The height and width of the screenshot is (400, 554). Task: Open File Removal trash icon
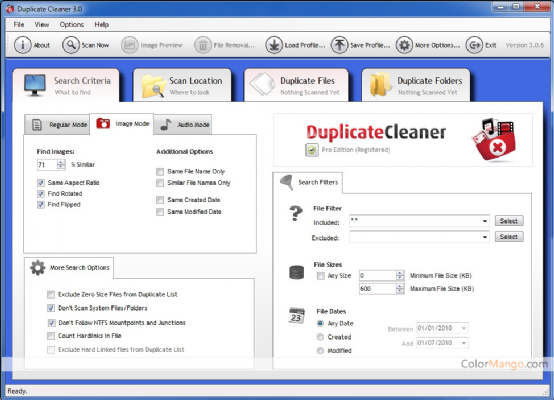coord(203,45)
